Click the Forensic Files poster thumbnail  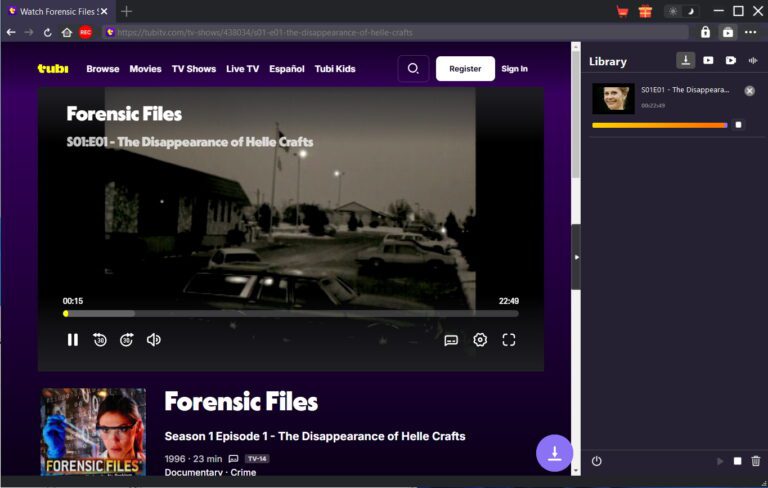pos(94,432)
